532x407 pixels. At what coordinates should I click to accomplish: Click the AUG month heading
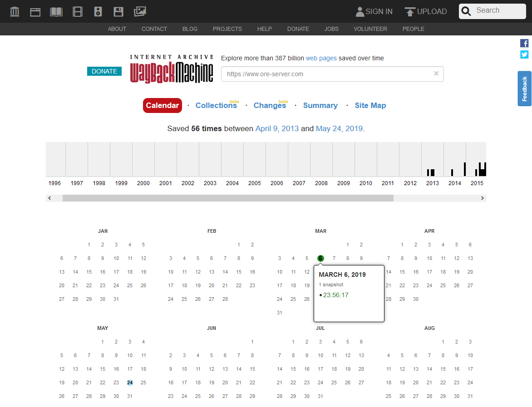(x=429, y=328)
